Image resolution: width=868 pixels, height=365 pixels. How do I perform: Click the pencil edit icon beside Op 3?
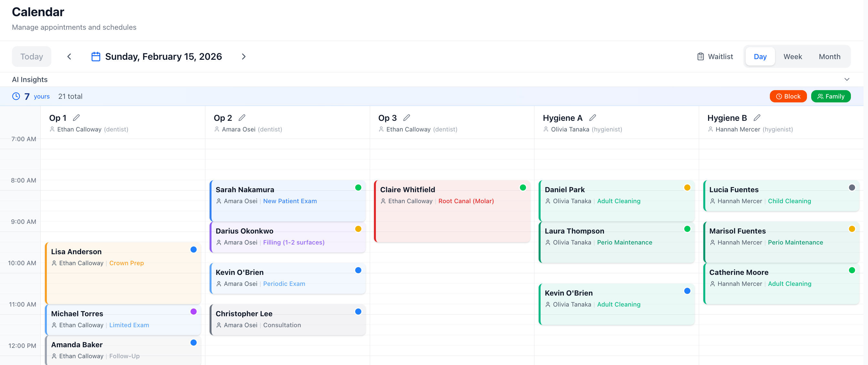coord(406,118)
